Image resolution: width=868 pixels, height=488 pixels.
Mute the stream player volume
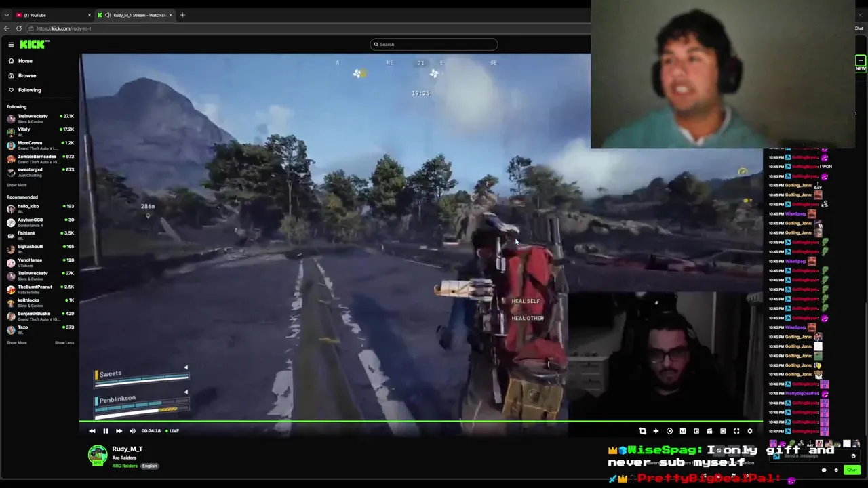(x=133, y=431)
